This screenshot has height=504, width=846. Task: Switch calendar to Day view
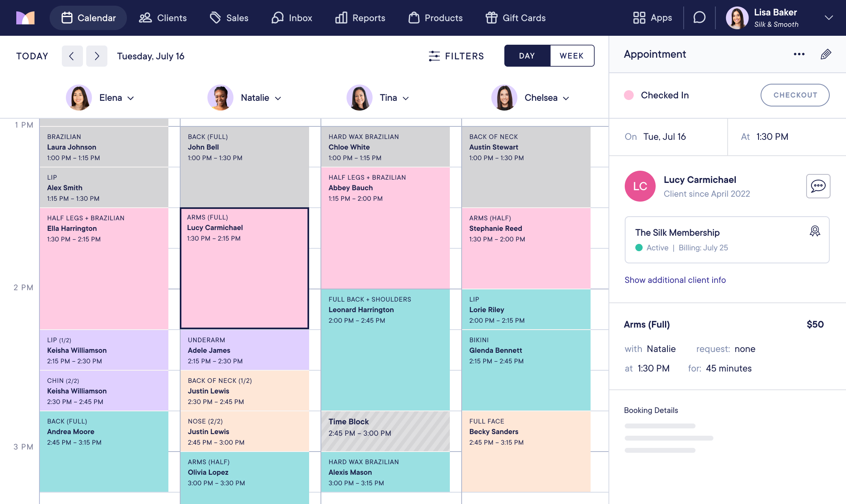[527, 56]
